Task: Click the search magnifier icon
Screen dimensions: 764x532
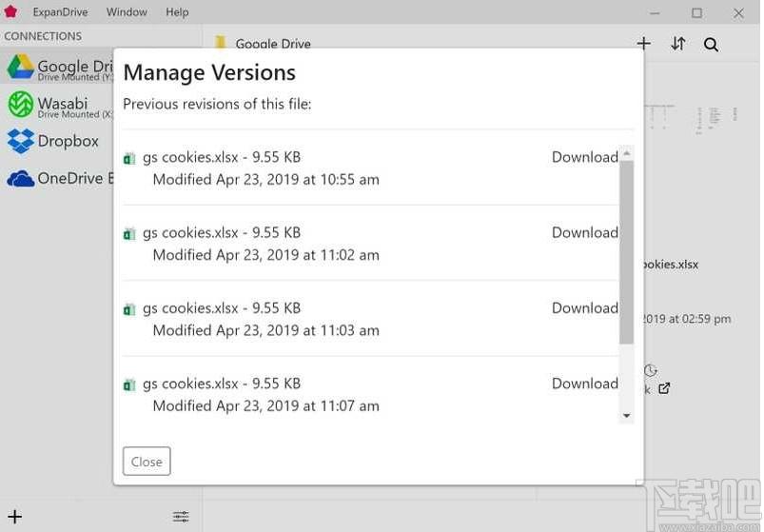Action: [x=711, y=45]
